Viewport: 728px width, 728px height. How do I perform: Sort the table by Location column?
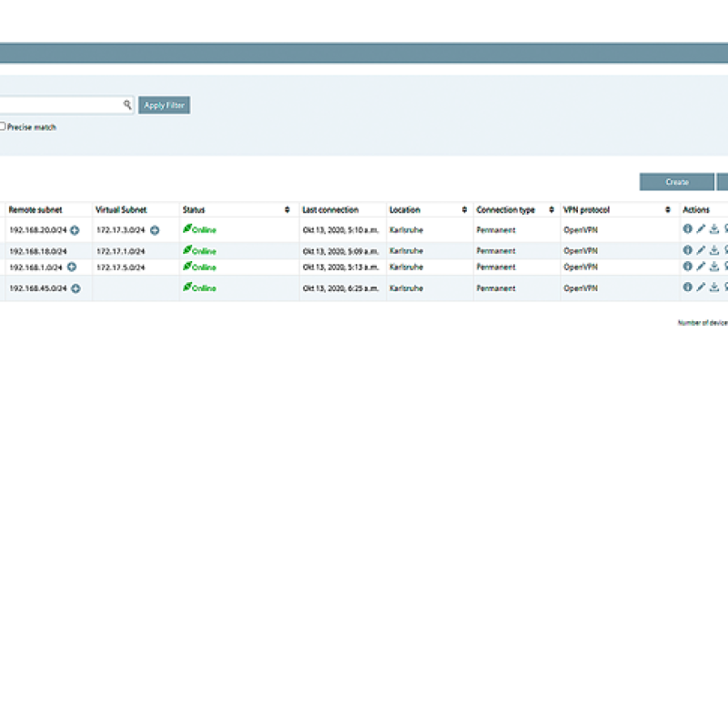[x=464, y=210]
